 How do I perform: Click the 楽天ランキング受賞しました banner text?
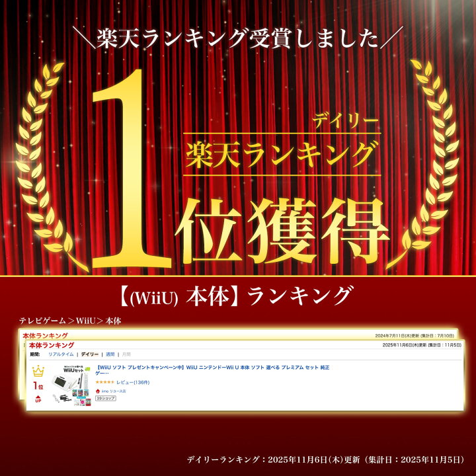click(238, 38)
